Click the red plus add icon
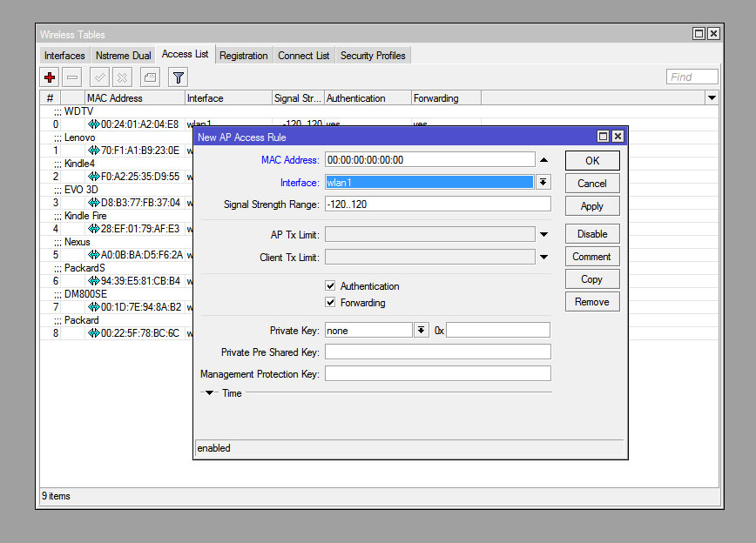The image size is (756, 543). coord(50,77)
